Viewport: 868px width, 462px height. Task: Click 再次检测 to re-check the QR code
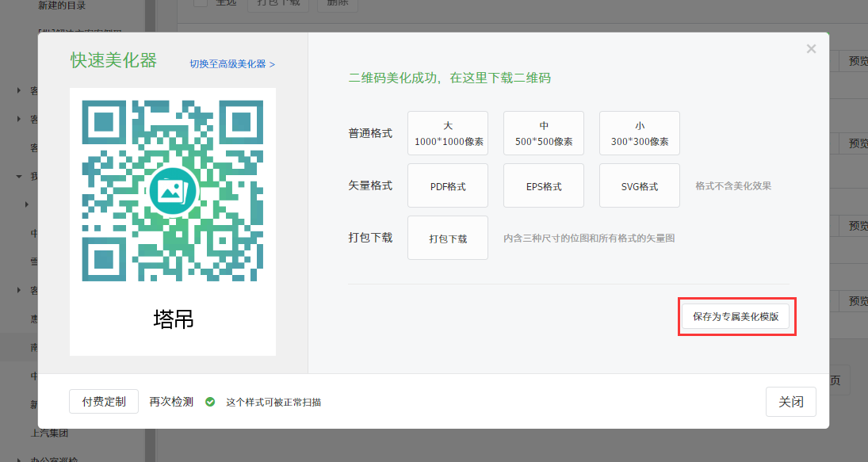[171, 402]
